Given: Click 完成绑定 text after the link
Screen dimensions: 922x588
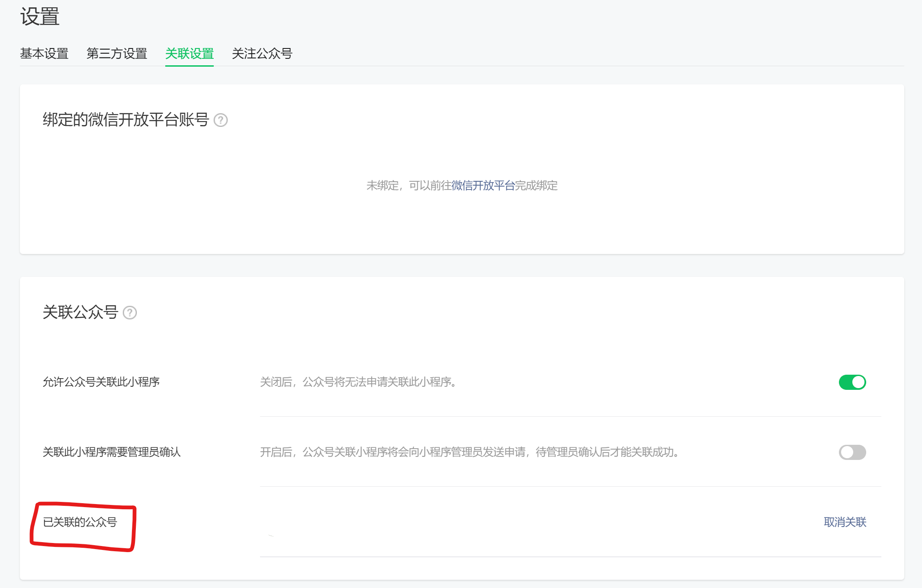Looking at the screenshot, I should (x=536, y=186).
